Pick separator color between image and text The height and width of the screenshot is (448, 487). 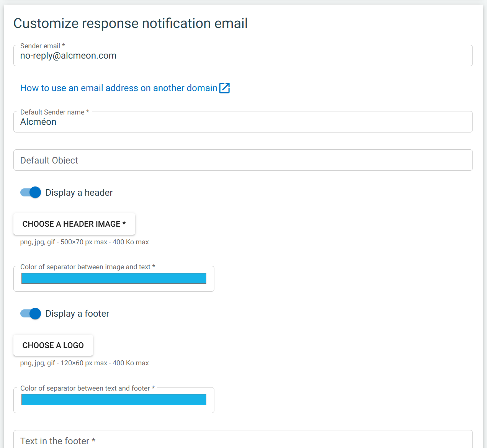pos(114,278)
